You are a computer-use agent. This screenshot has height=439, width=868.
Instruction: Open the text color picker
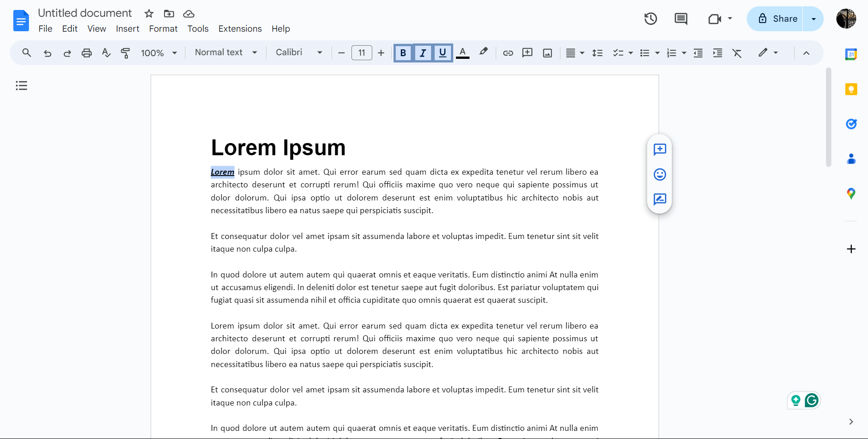tap(462, 53)
